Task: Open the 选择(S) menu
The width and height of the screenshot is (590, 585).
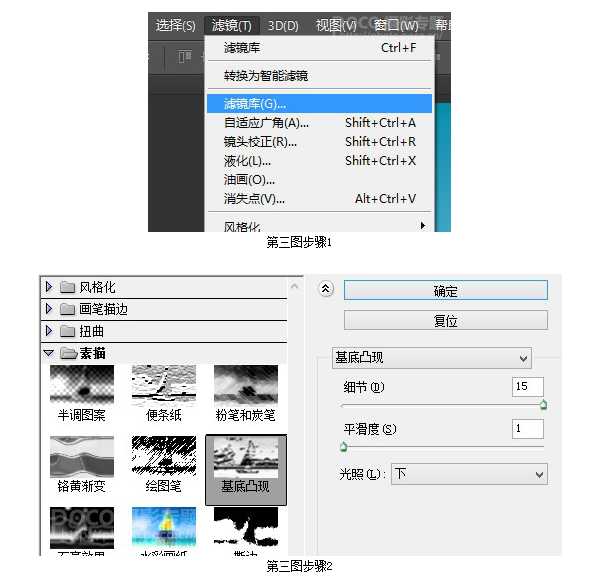Action: click(175, 26)
